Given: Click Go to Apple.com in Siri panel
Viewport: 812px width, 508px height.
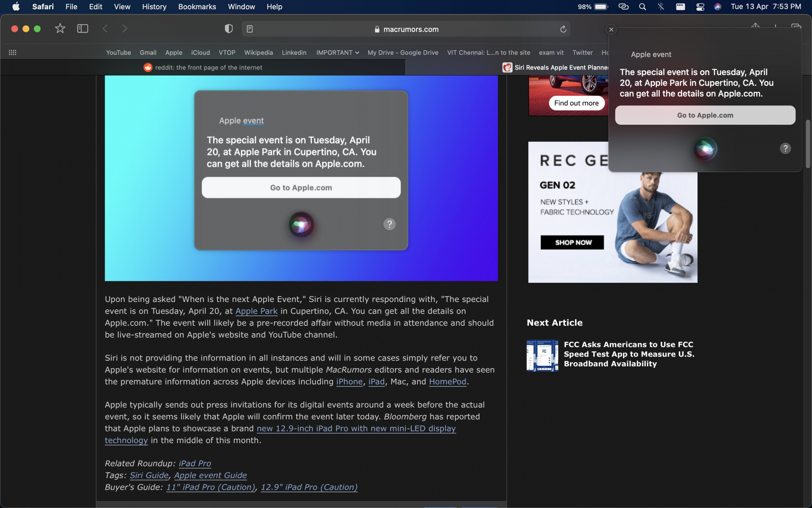Looking at the screenshot, I should (705, 115).
